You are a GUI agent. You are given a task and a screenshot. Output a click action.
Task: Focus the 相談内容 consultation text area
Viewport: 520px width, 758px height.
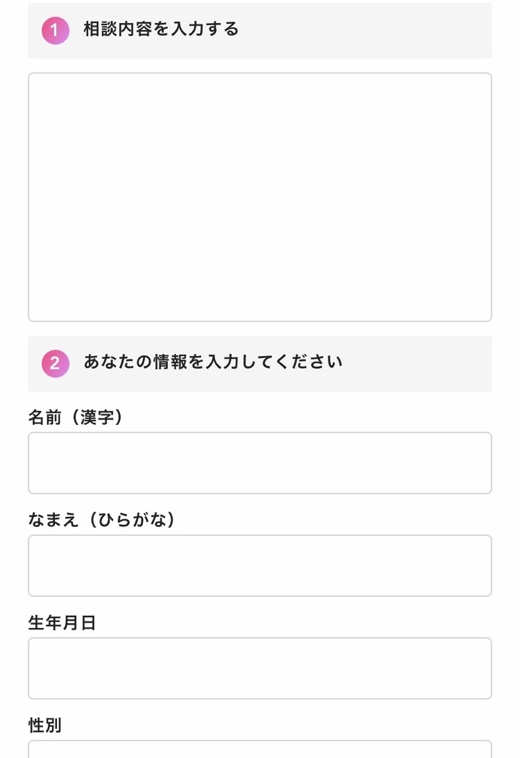260,197
